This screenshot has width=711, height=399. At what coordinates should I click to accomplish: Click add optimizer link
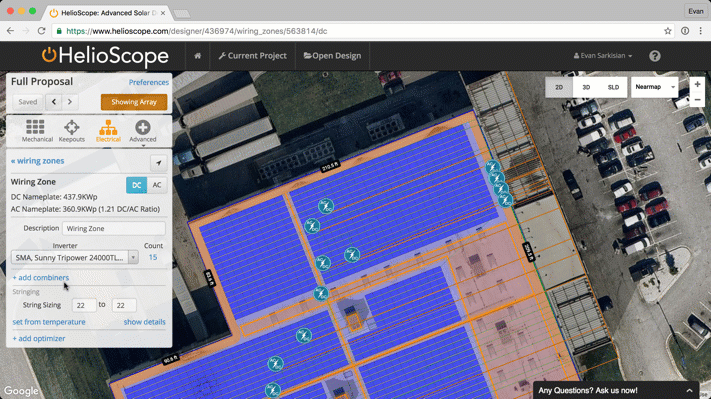coord(39,339)
